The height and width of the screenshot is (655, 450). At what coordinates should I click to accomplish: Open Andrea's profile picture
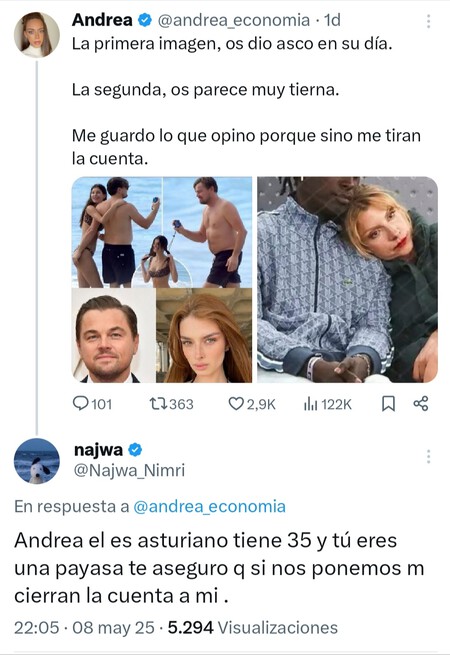(x=37, y=34)
